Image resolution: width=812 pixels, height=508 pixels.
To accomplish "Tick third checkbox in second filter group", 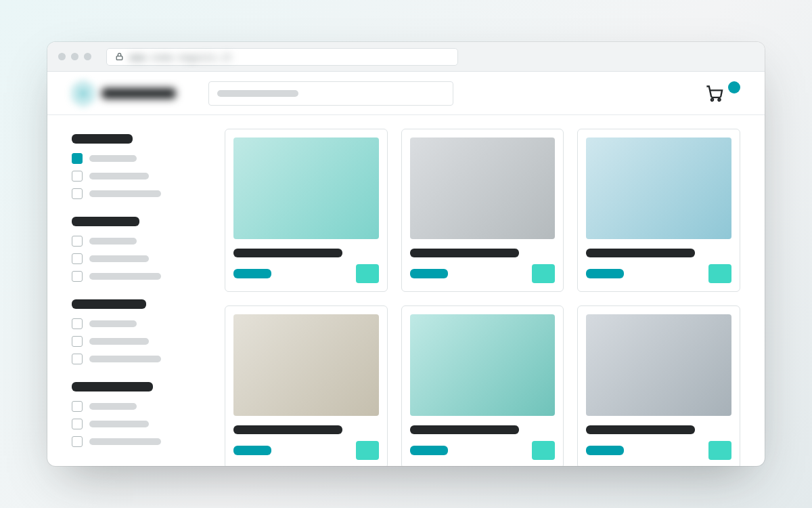I will [77, 276].
